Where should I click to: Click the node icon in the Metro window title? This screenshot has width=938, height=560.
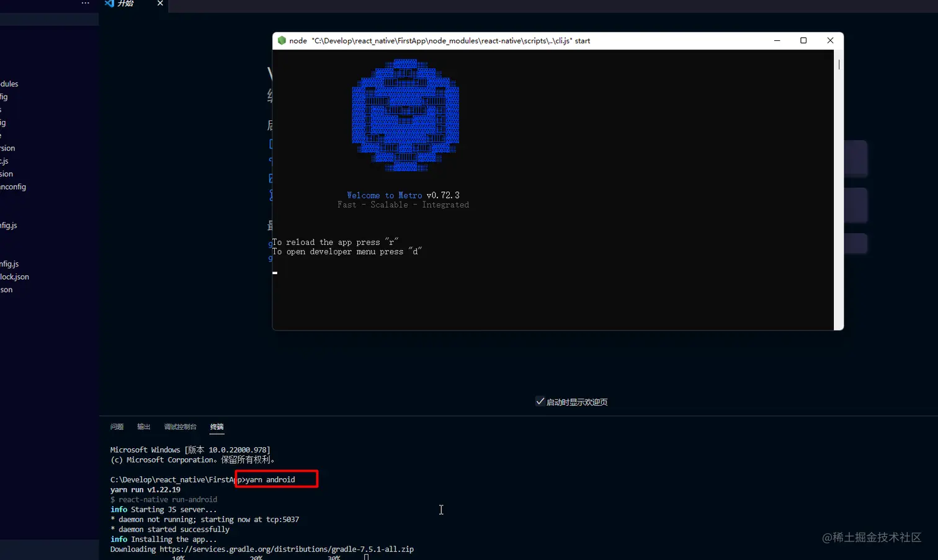[x=282, y=40]
